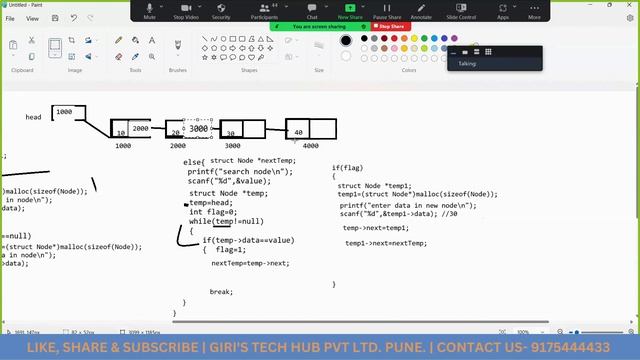Expand the video options arrow beside Stop Video
This screenshot has height=360, width=640.
point(200,7)
